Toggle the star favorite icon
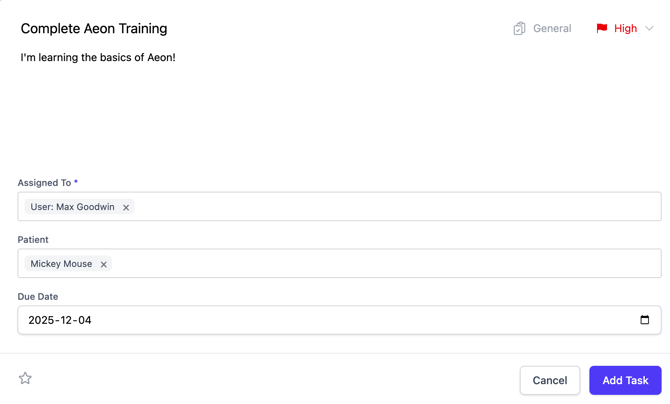This screenshot has width=670, height=404. (x=25, y=378)
